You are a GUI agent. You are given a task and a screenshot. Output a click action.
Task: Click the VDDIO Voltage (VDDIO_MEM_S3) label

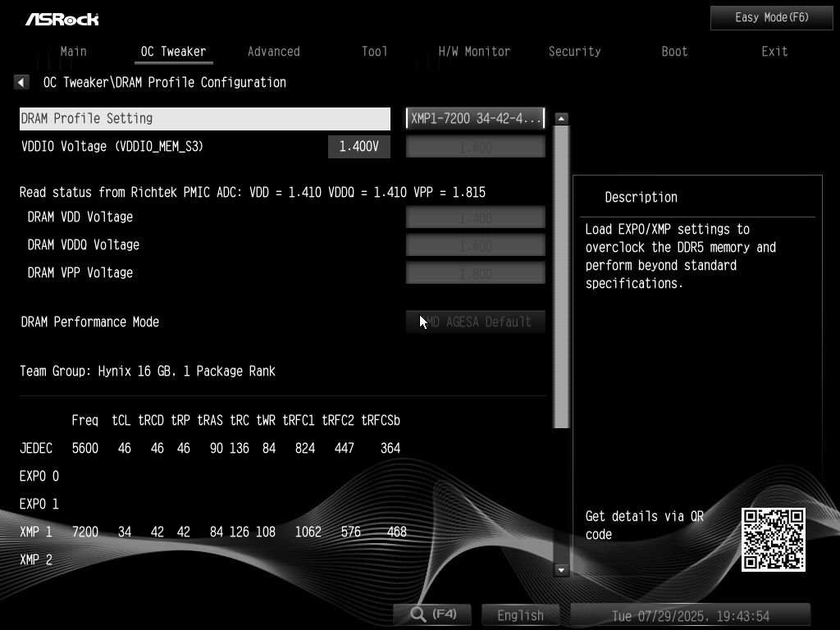[112, 146]
